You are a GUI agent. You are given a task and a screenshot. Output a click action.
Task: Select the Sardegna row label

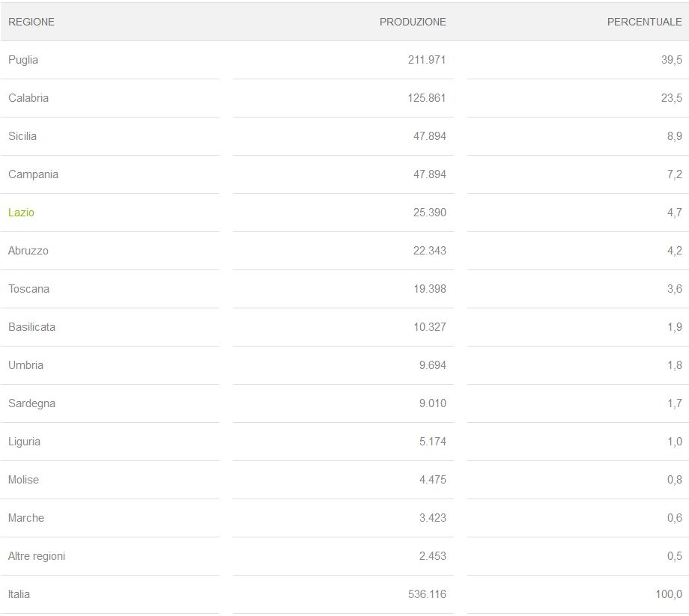[31, 403]
